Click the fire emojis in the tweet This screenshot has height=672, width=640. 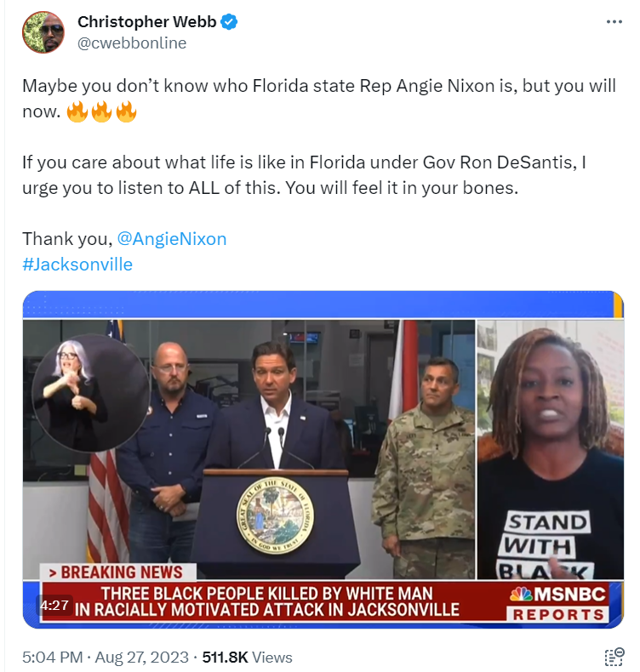point(101,111)
